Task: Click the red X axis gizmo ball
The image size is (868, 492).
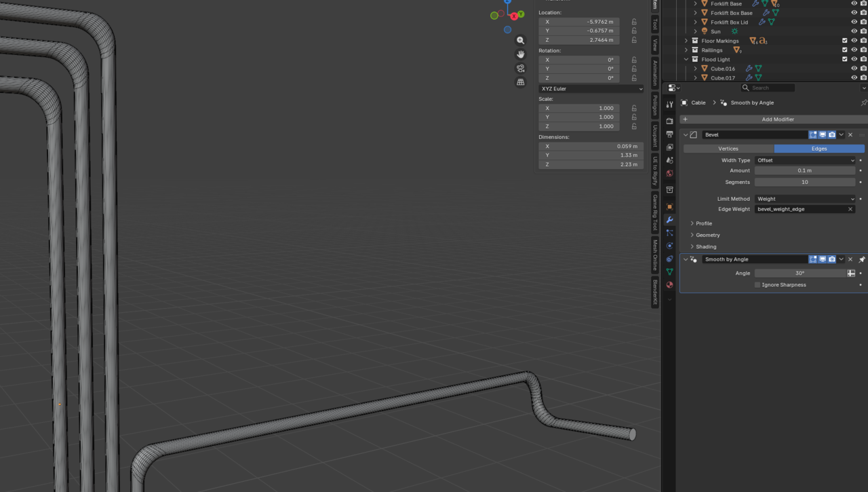Action: 514,16
